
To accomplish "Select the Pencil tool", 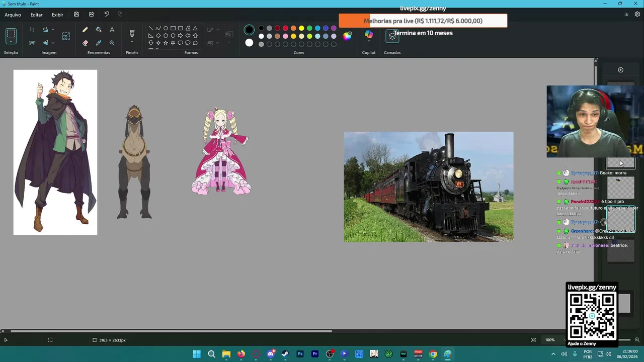I will (x=85, y=30).
